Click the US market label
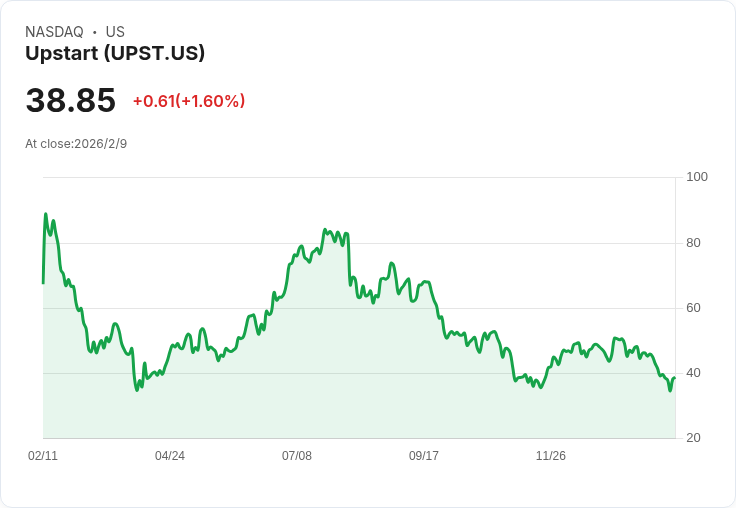 [x=115, y=32]
